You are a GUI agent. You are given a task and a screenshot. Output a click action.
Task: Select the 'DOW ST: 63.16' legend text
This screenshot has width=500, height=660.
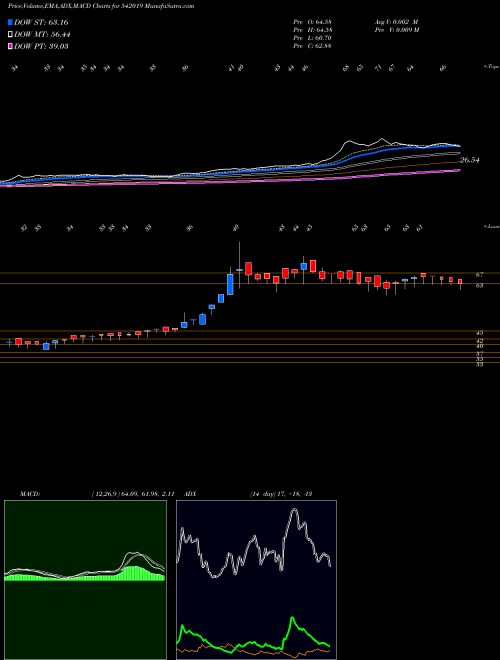41,22
